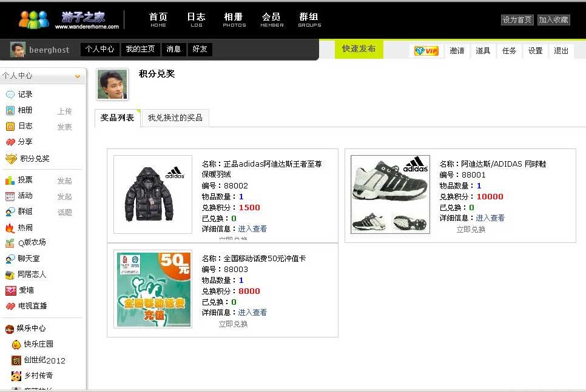Click the 爱墙 heart wall icon
Image resolution: width=586 pixels, height=392 pixels.
11,290
